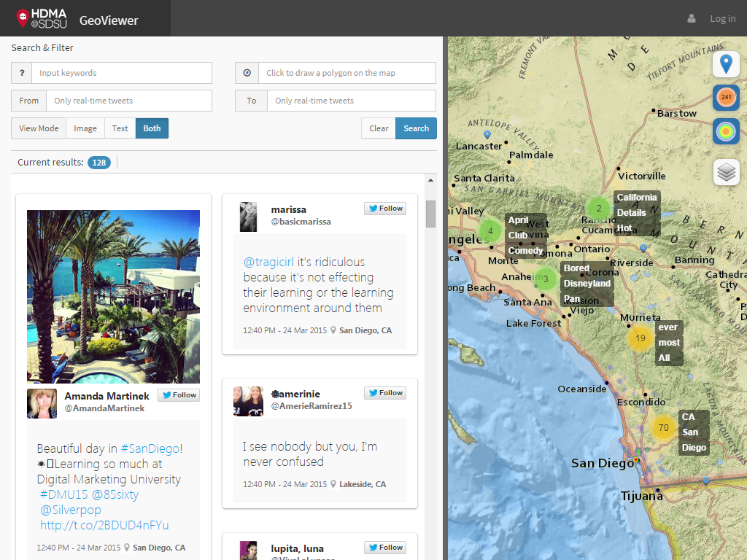Click the green cluster marker labeled 2

pyautogui.click(x=599, y=208)
